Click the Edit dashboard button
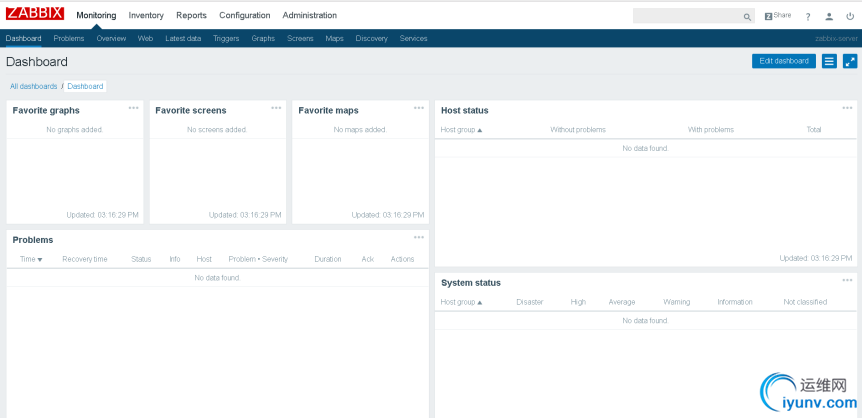Image resolution: width=863 pixels, height=419 pixels. point(784,61)
